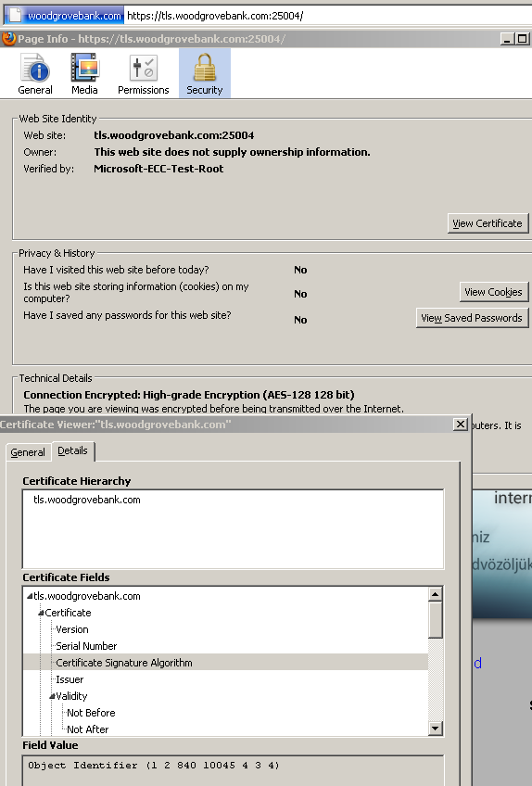Close the Certificate Viewer dialog
The width and height of the screenshot is (532, 786).
tap(461, 425)
